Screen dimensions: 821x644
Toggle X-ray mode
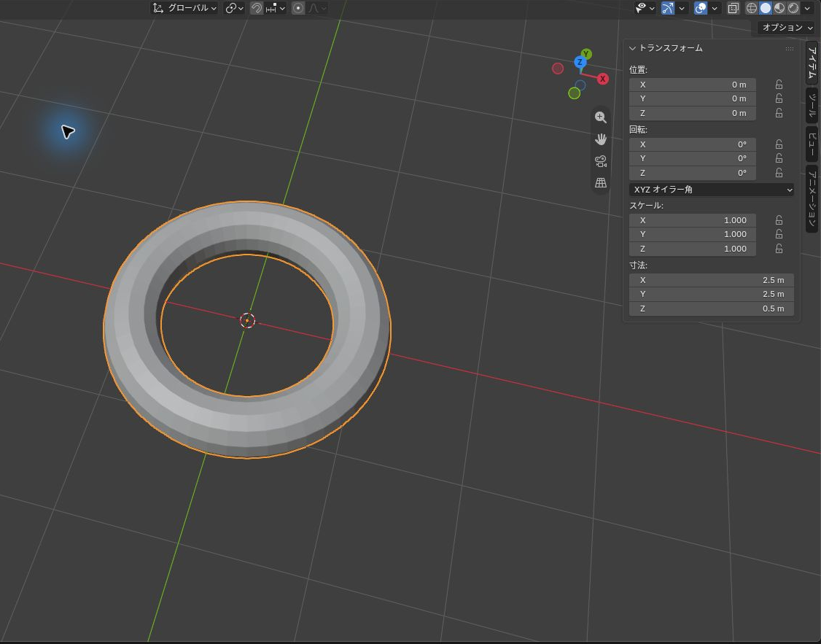(x=734, y=8)
